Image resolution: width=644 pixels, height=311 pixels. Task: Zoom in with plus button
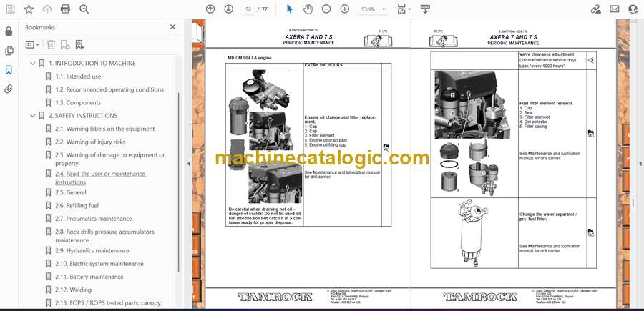(x=345, y=9)
